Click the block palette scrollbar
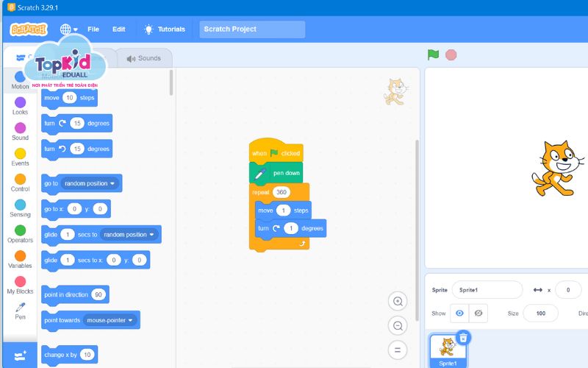Image resolution: width=588 pixels, height=368 pixels. coord(171,82)
